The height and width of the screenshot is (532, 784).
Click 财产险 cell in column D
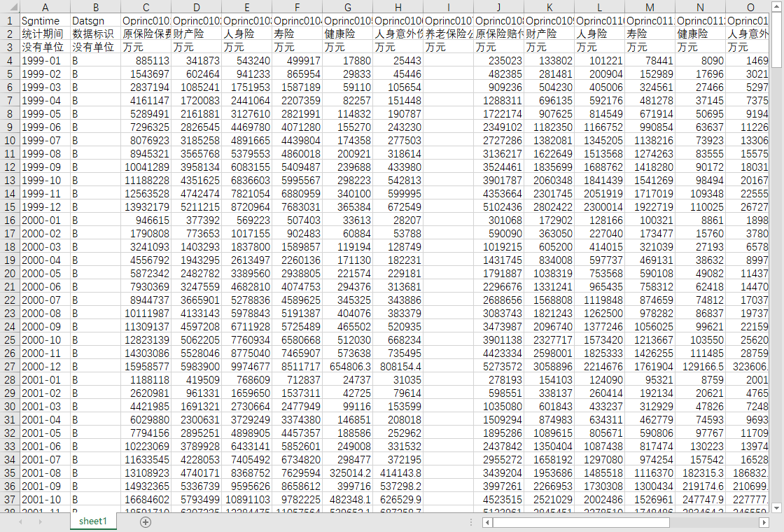coord(197,34)
